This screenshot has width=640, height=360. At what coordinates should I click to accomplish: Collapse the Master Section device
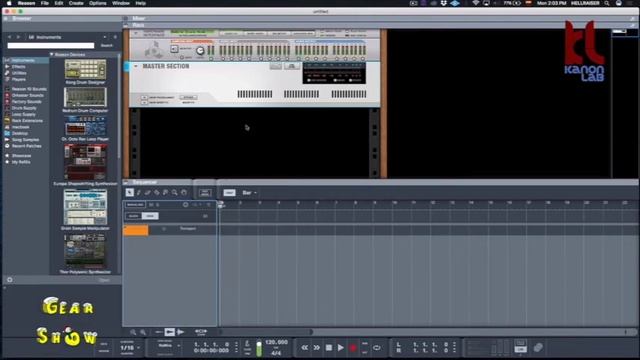[136, 66]
